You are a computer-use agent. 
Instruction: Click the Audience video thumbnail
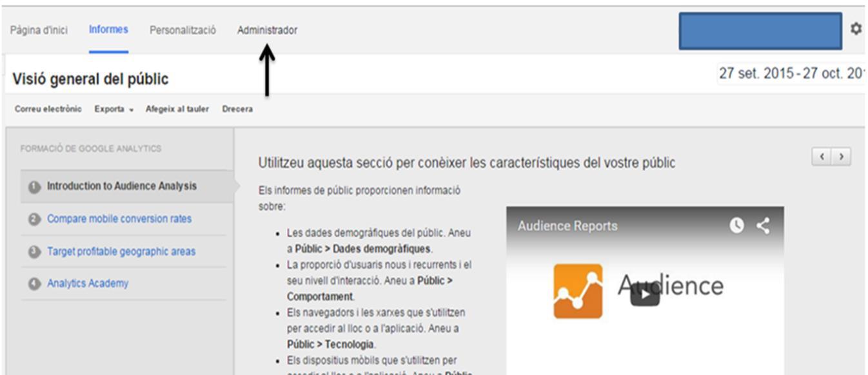coord(645,291)
